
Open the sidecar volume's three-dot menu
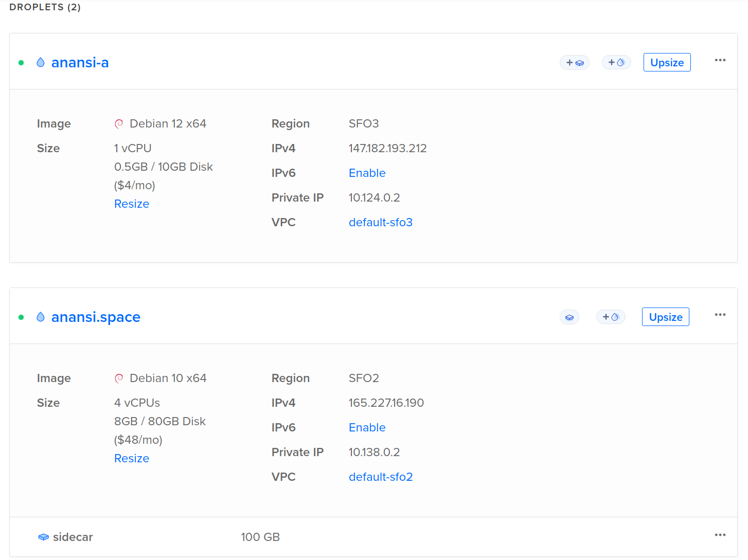tap(720, 535)
